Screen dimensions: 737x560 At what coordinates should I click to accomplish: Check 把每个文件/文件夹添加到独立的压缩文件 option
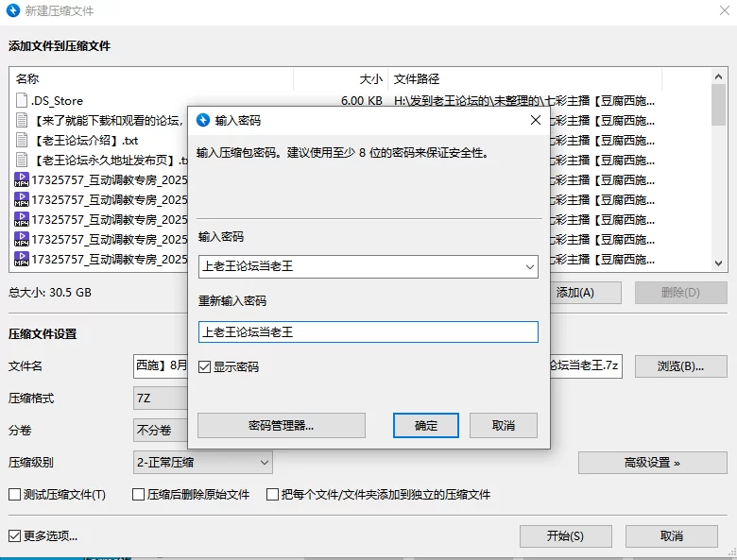point(272,494)
